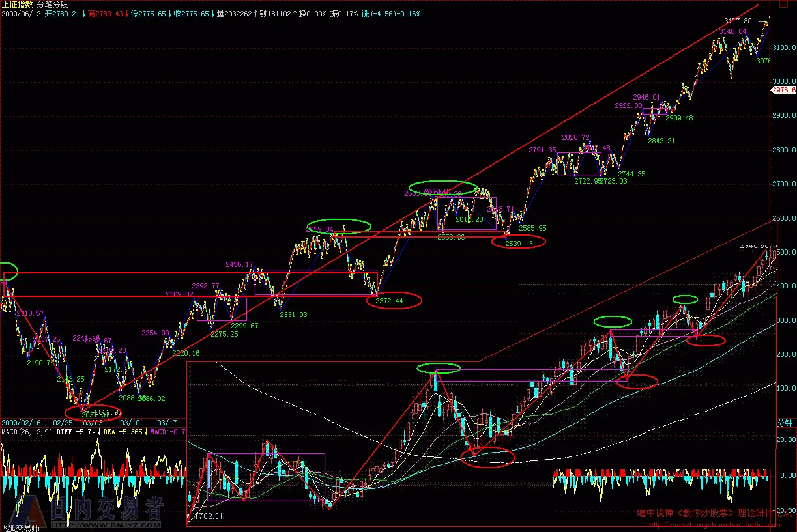Viewport: 797px width, 532px height.
Task: Select the 分钟 period label at right axis
Action: [784, 423]
